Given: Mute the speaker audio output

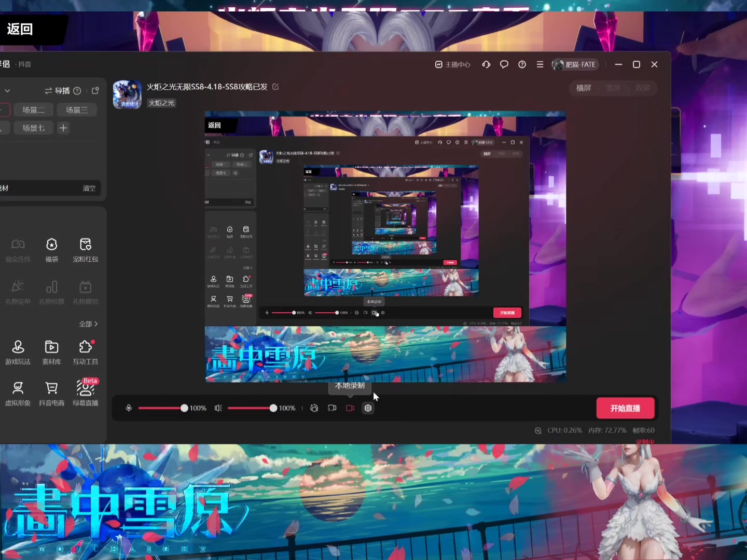Looking at the screenshot, I should [218, 408].
